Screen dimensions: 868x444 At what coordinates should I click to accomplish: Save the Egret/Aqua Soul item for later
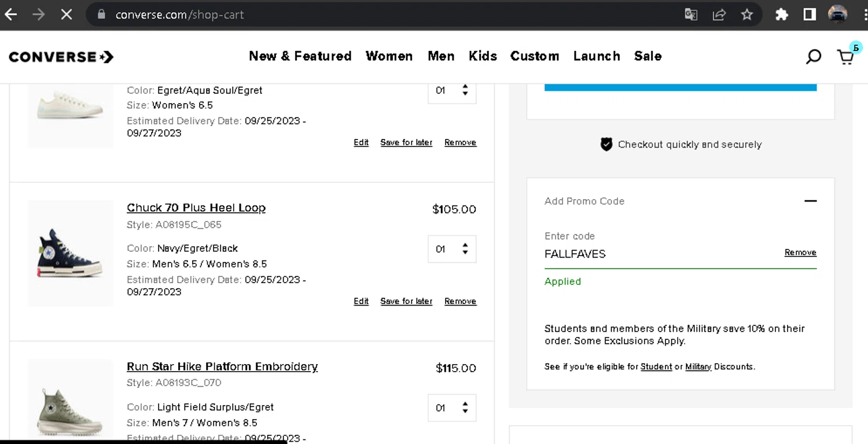406,142
